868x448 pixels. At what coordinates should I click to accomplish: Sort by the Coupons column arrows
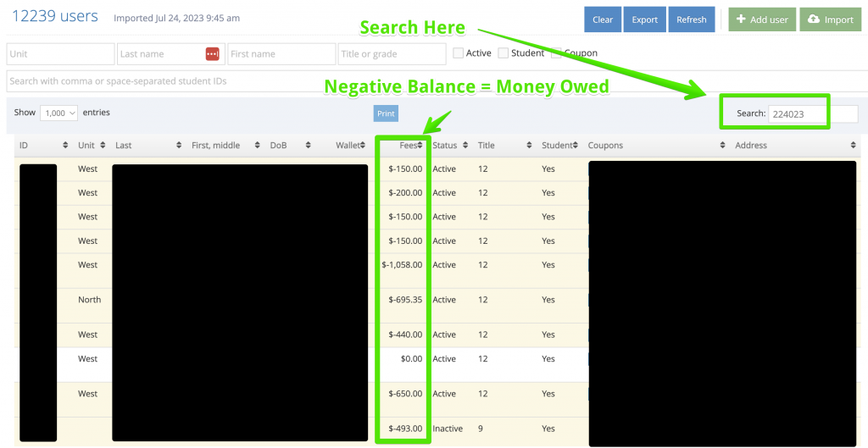tap(722, 146)
